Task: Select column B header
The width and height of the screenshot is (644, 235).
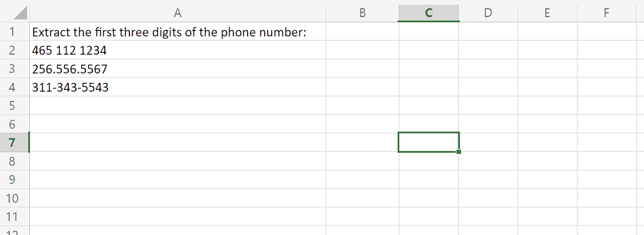Action: tap(362, 12)
